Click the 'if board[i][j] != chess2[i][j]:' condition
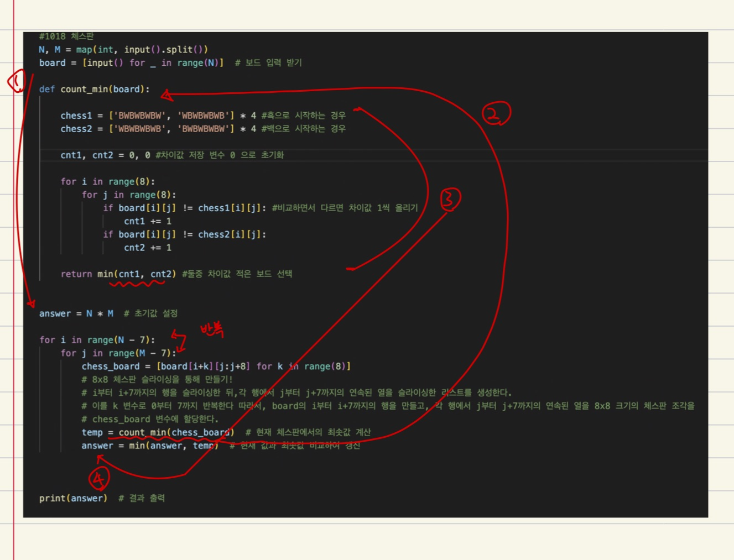This screenshot has height=560, width=734. click(x=185, y=235)
